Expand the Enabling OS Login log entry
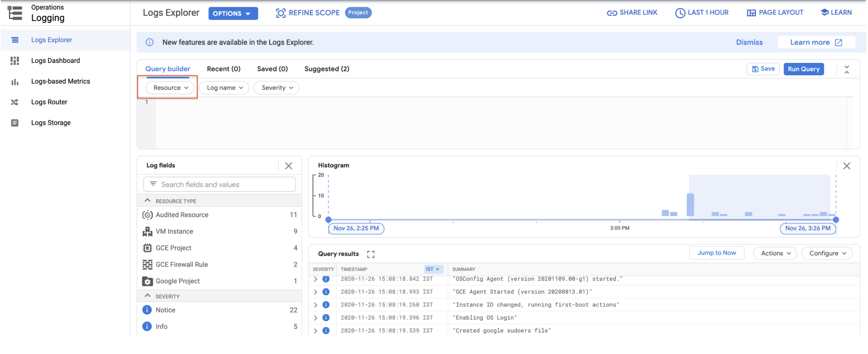This screenshot has height=354, width=868. (316, 318)
